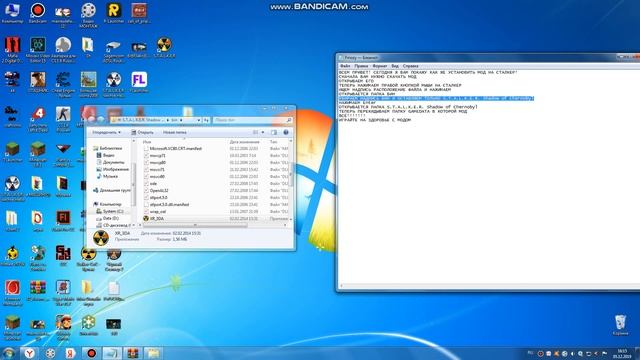The height and width of the screenshot is (360, 640).
Task: Tick checkbox for Microsoft.VC80.CRT.manifest
Action: pyautogui.click(x=146, y=149)
